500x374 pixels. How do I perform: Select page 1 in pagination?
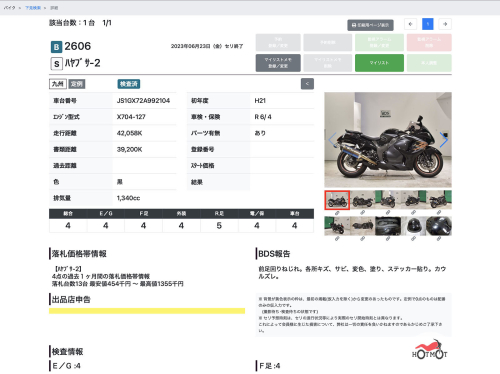pos(428,24)
